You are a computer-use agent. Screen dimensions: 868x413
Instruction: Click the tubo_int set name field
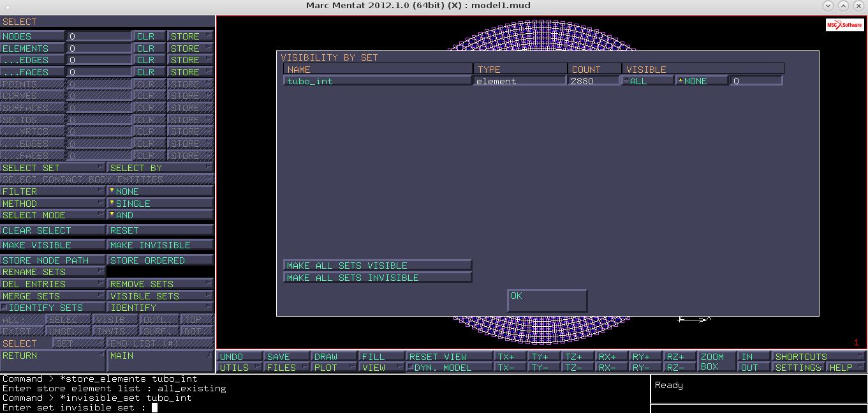(377, 81)
